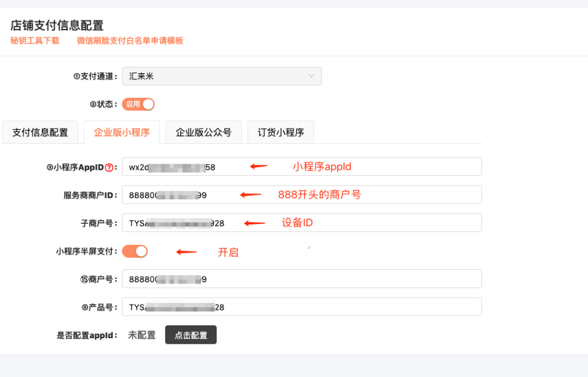Select the 企业版小程序 tab

[122, 132]
